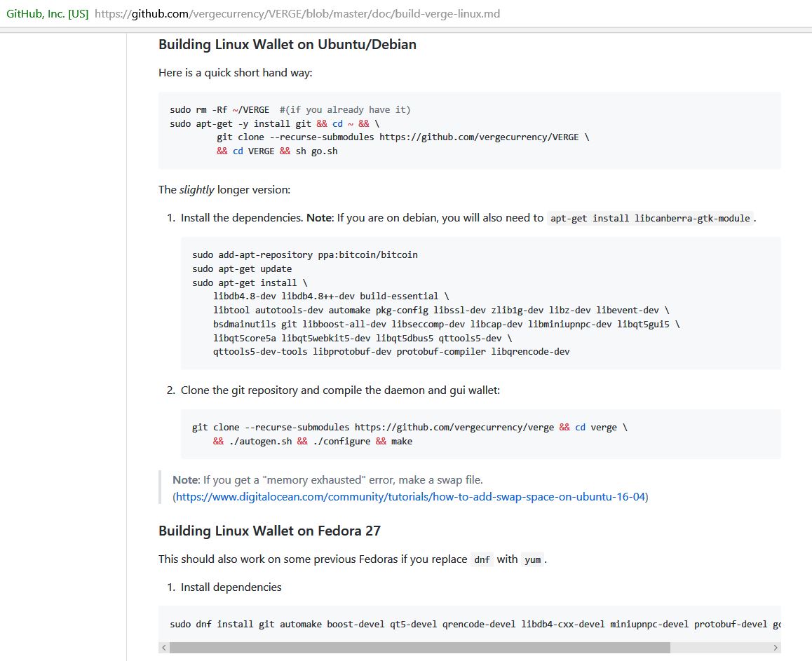Click the 'Building Linux Wallet on Fedora 27' heading
This screenshot has height=661, width=812.
tap(269, 531)
